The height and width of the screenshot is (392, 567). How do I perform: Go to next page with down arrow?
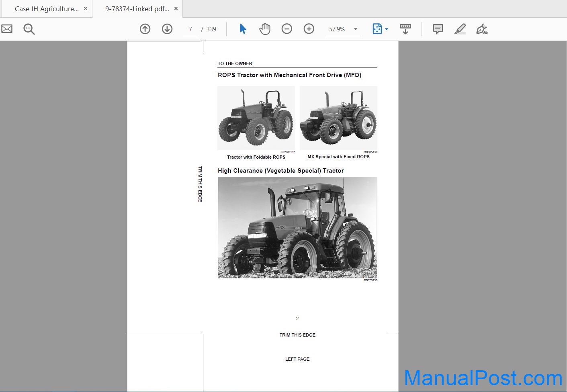[x=167, y=29]
